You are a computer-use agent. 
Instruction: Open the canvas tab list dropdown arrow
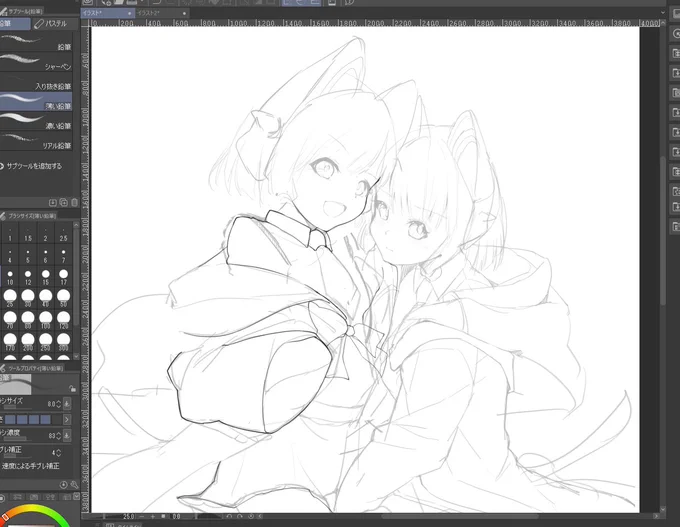coord(663,13)
